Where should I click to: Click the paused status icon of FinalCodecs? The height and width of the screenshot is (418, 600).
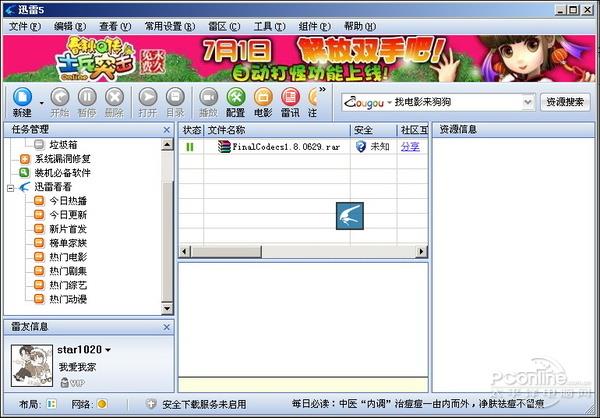(x=190, y=147)
